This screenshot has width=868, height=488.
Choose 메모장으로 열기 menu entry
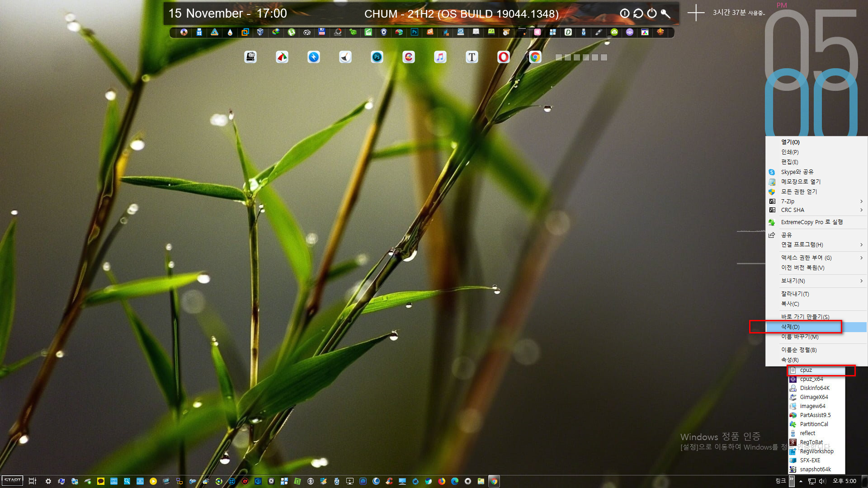pyautogui.click(x=816, y=182)
